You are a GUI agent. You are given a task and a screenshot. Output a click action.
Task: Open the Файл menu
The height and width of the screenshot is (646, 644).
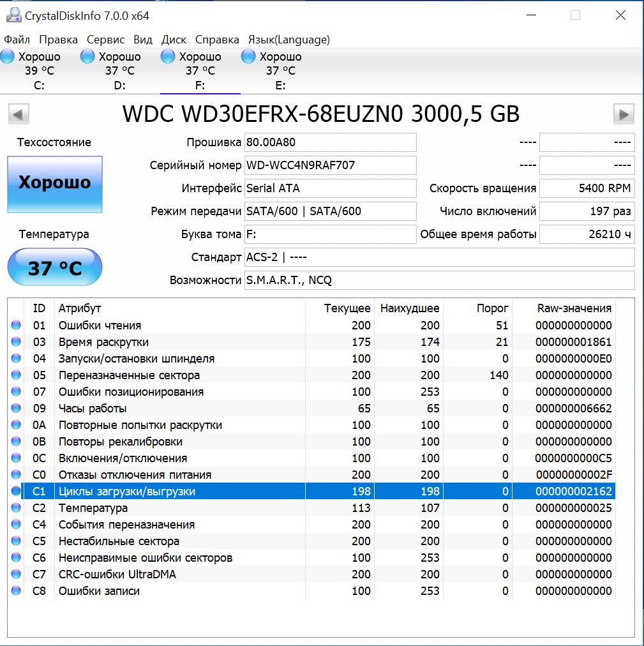point(17,40)
